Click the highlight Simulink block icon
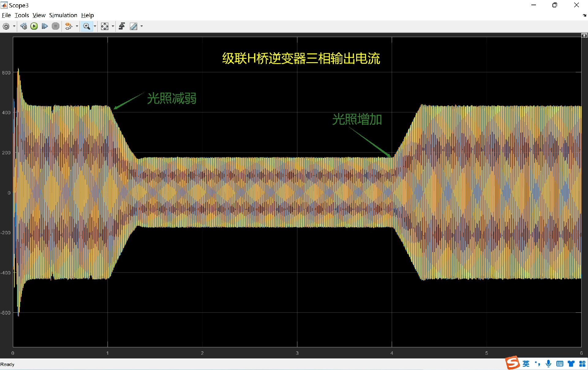 pyautogui.click(x=69, y=26)
